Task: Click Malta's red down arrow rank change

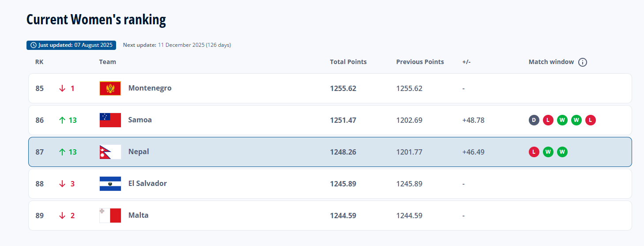Action: click(62, 216)
